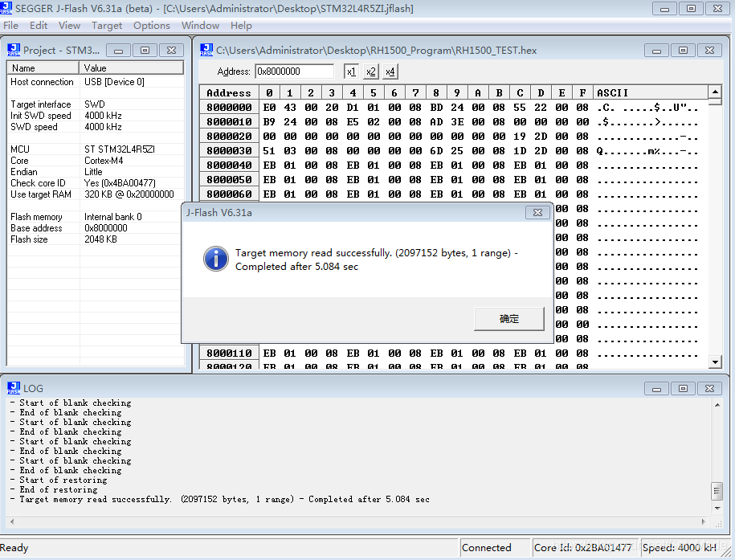Select the MCU ST STM32L4R5ZI value
735x560 pixels.
tap(120, 149)
